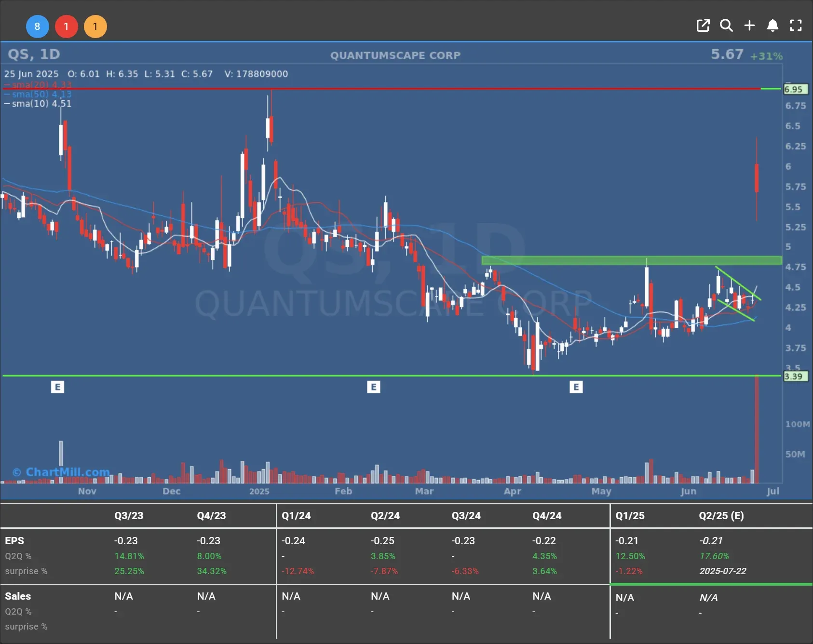Click the February earnings E marker

click(x=373, y=387)
